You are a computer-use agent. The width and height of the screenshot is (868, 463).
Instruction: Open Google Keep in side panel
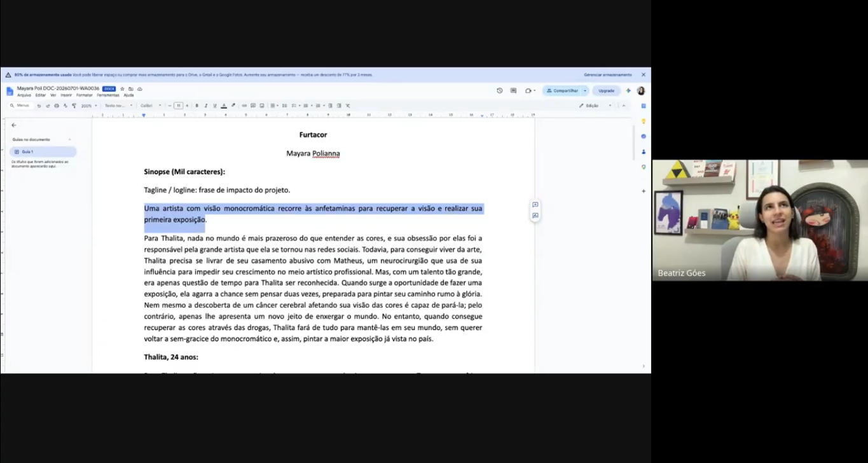click(644, 121)
